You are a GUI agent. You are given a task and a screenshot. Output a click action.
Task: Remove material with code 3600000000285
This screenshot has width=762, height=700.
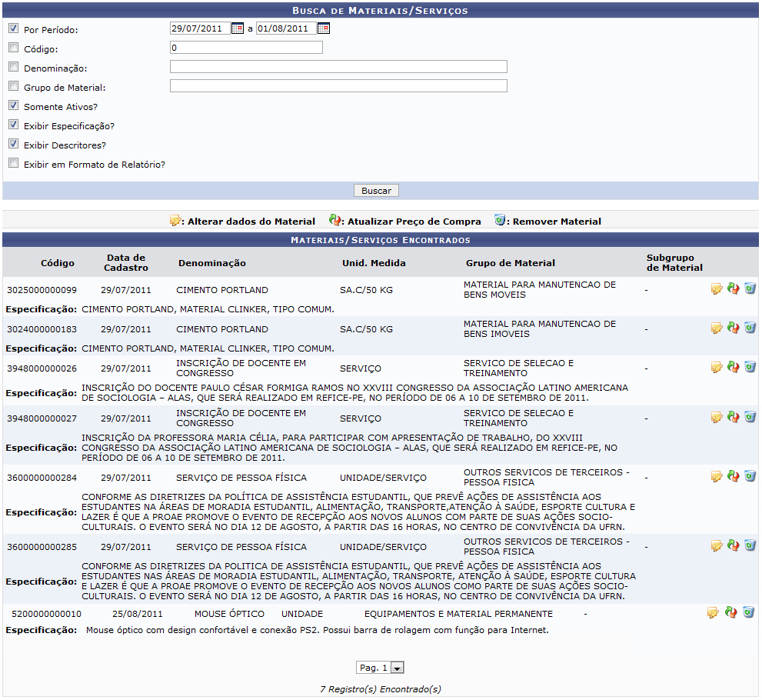pos(750,545)
